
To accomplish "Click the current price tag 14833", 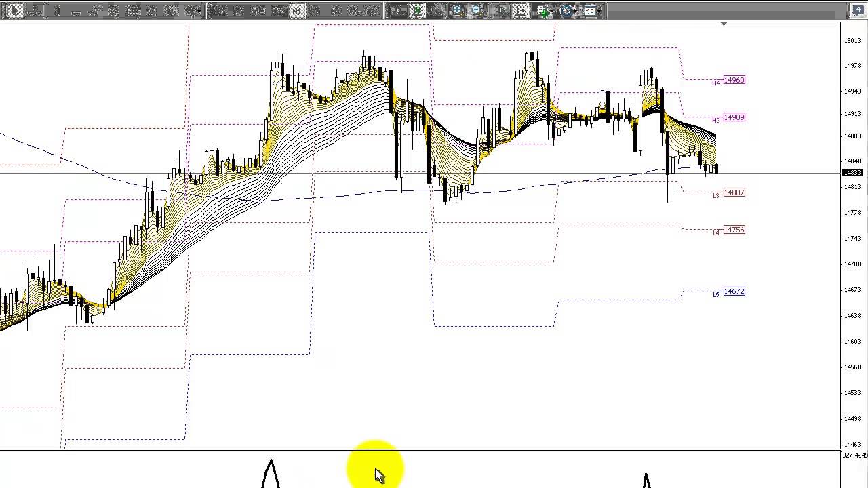I will 852,173.
